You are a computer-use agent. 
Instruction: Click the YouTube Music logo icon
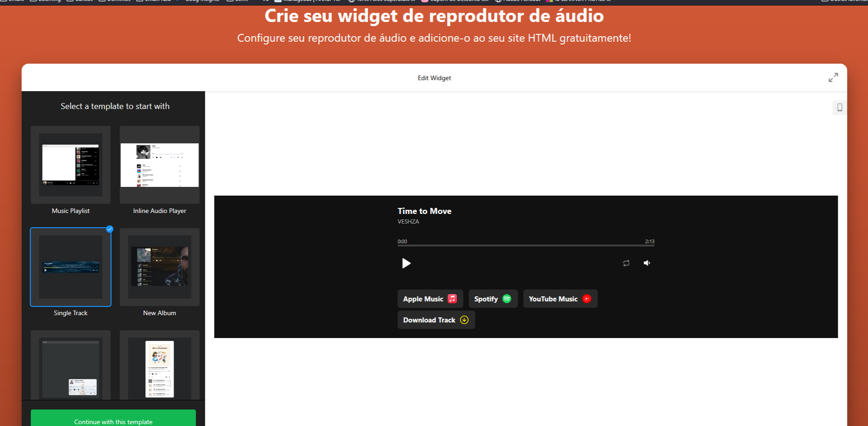coord(586,299)
